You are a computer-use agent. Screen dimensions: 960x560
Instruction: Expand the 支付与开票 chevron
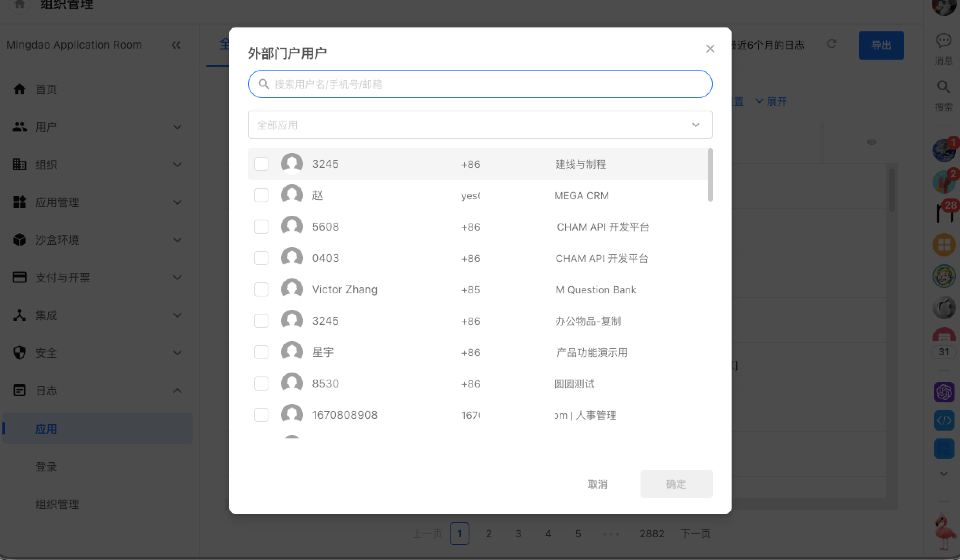177,278
